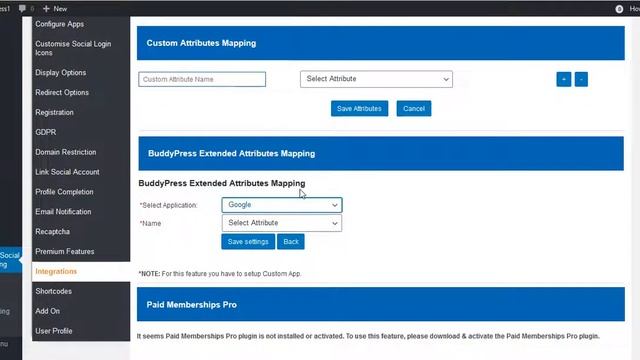Go to Display Options
Viewport: 640px width, 360px height.
(x=61, y=73)
